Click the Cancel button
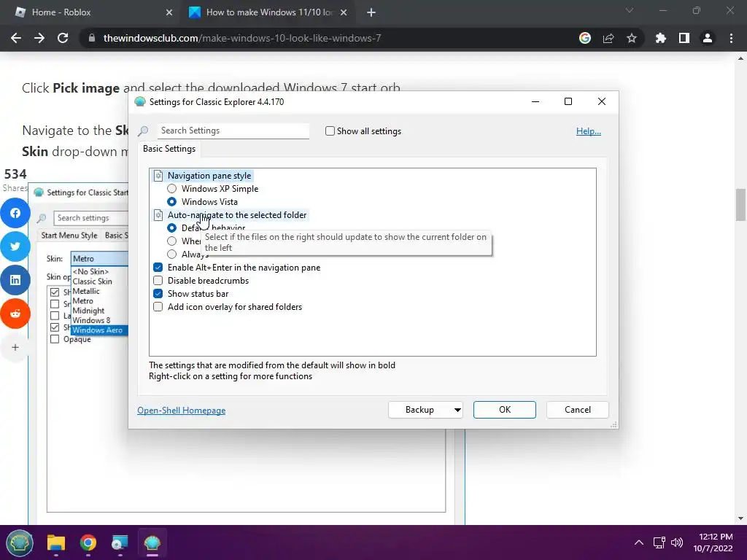This screenshot has height=560, width=747. (x=578, y=410)
